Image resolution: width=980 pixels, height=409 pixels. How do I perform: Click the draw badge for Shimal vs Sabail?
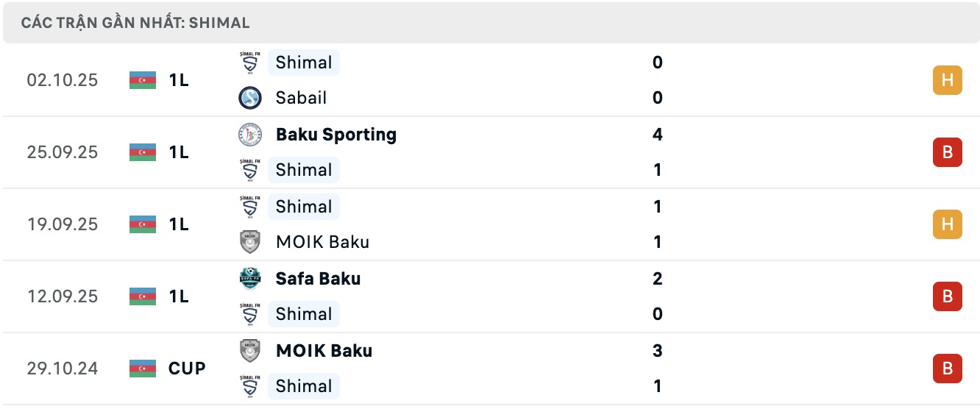947,80
